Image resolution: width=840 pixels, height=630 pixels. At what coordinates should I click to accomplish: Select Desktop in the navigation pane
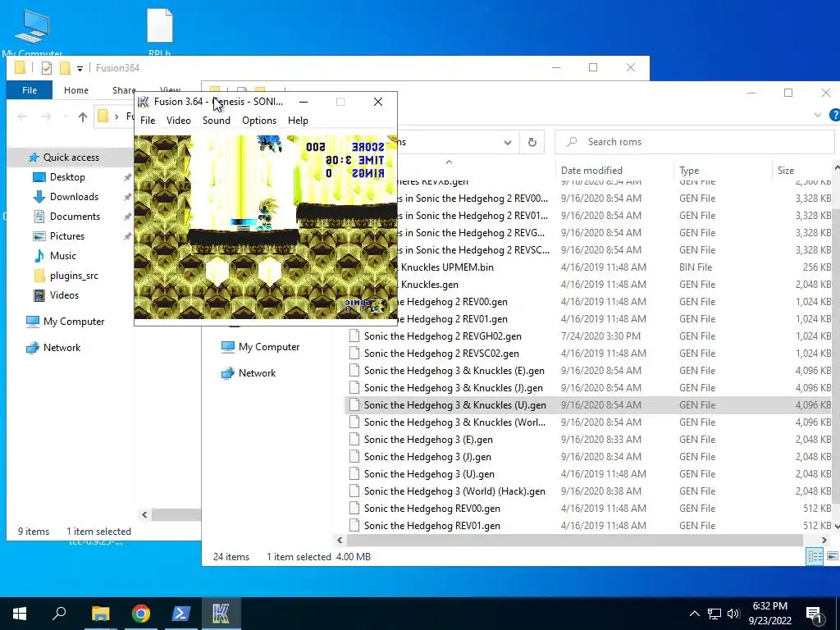(x=67, y=177)
